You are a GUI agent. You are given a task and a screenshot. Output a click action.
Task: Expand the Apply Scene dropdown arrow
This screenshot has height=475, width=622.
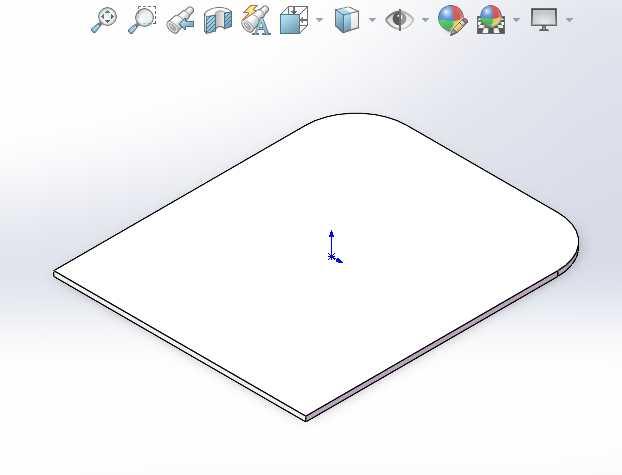click(516, 19)
